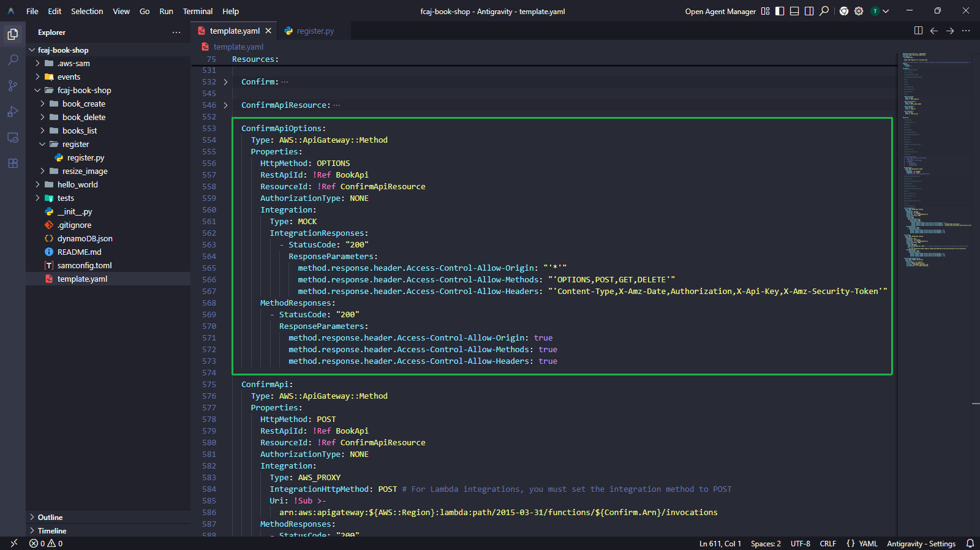The width and height of the screenshot is (980, 550).
Task: Open the Chrome browser icon in title bar
Action: (x=844, y=11)
